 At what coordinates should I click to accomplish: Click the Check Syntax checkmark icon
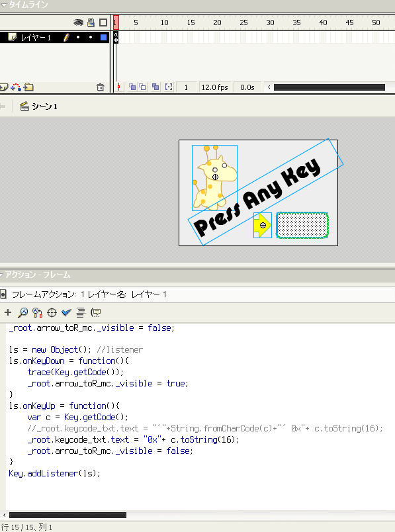tap(66, 312)
